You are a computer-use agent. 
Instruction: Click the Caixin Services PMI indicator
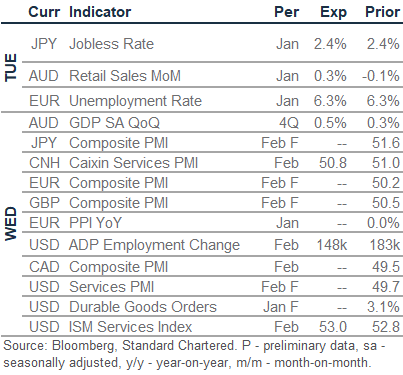pyautogui.click(x=133, y=163)
